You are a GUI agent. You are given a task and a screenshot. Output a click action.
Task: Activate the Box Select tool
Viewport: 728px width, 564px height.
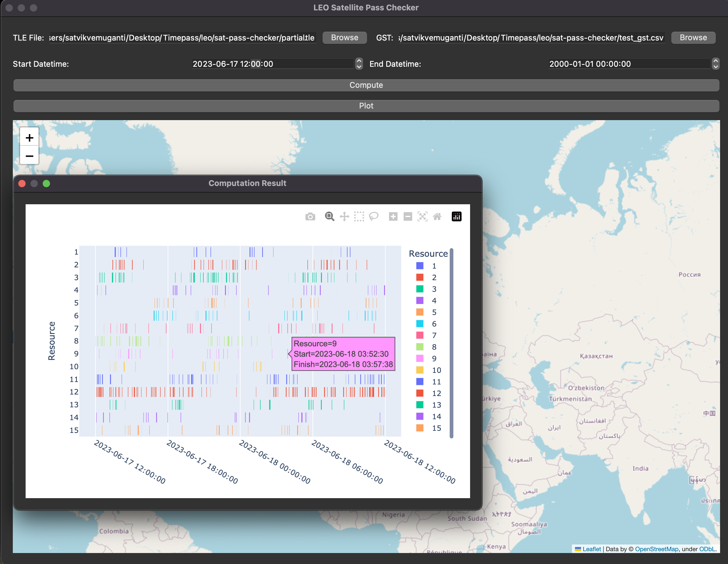(x=359, y=217)
